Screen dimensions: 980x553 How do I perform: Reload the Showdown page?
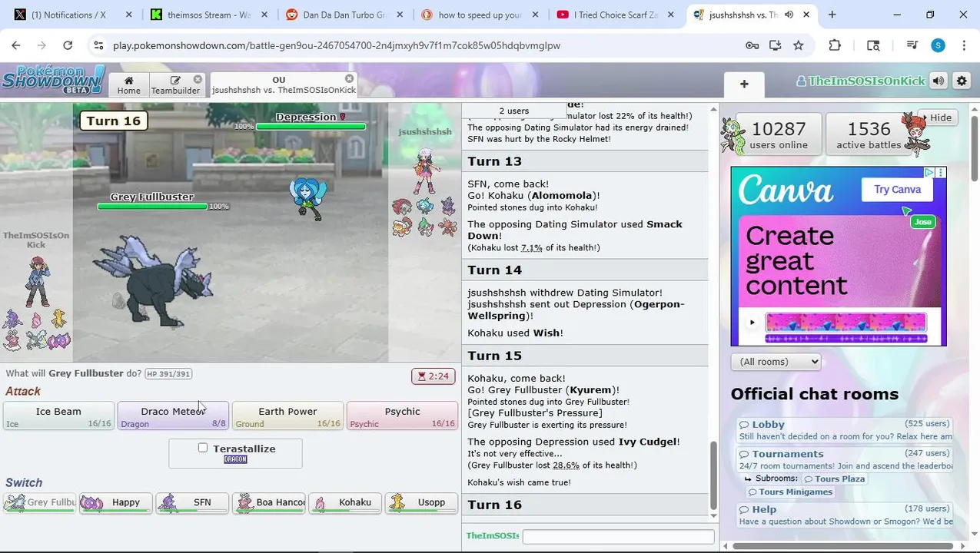point(68,45)
